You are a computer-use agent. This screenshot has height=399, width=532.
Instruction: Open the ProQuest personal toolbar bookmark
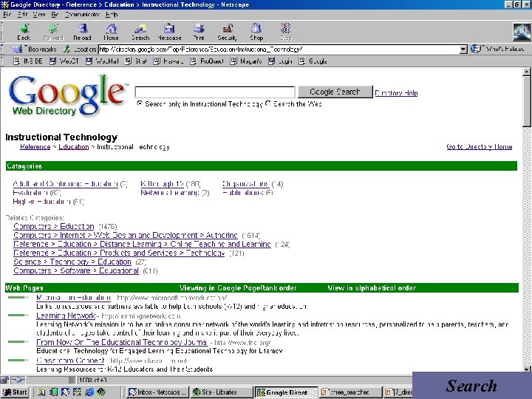[207, 61]
